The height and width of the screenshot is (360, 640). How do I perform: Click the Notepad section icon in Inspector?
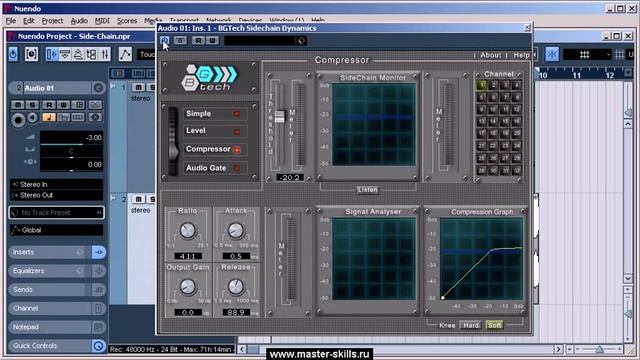[98, 327]
